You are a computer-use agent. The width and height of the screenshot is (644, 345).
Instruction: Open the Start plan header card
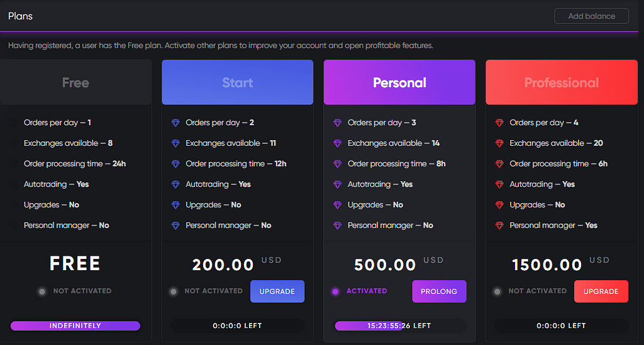237,82
